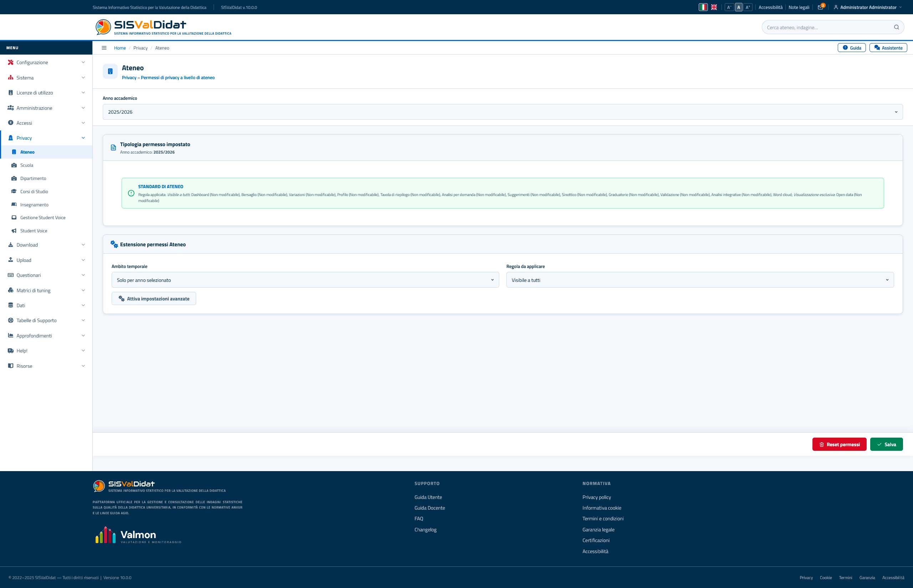Open the notifications inbox icon
The image size is (913, 588).
point(820,7)
